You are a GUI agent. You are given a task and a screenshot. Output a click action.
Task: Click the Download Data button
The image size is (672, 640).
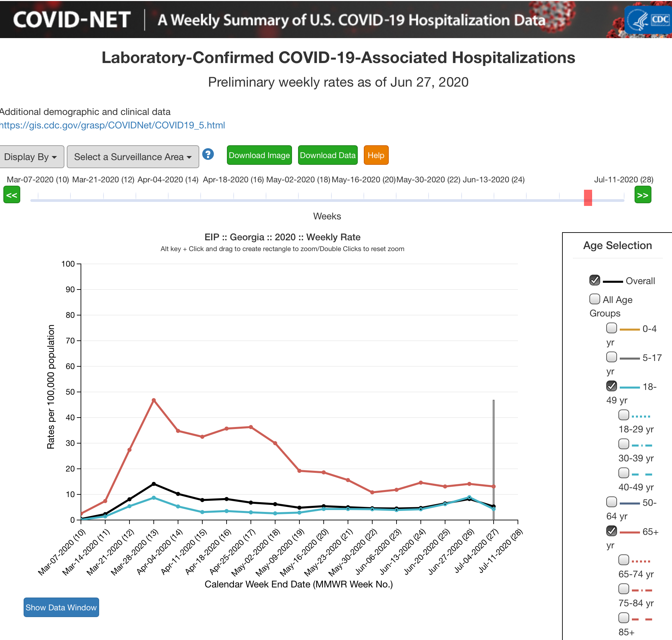pos(328,155)
